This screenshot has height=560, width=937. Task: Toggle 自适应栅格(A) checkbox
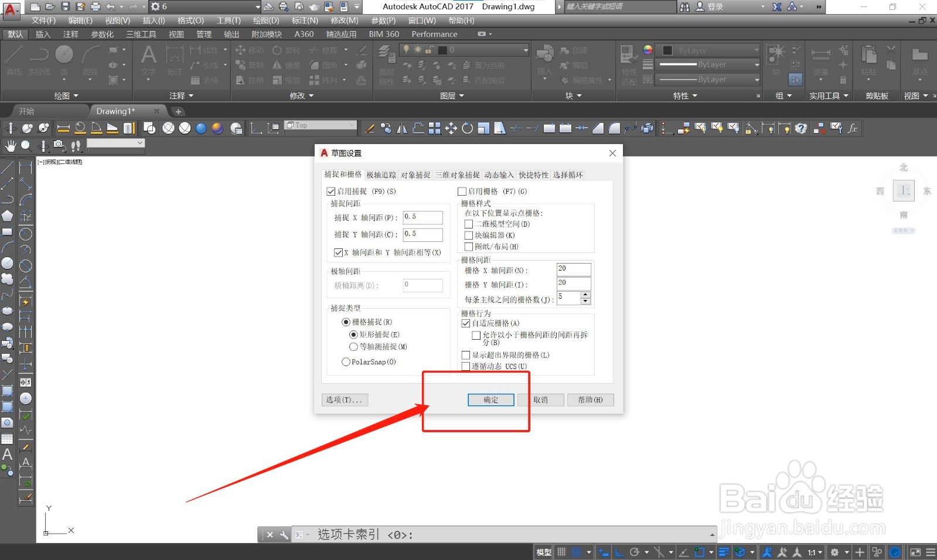[x=466, y=323]
